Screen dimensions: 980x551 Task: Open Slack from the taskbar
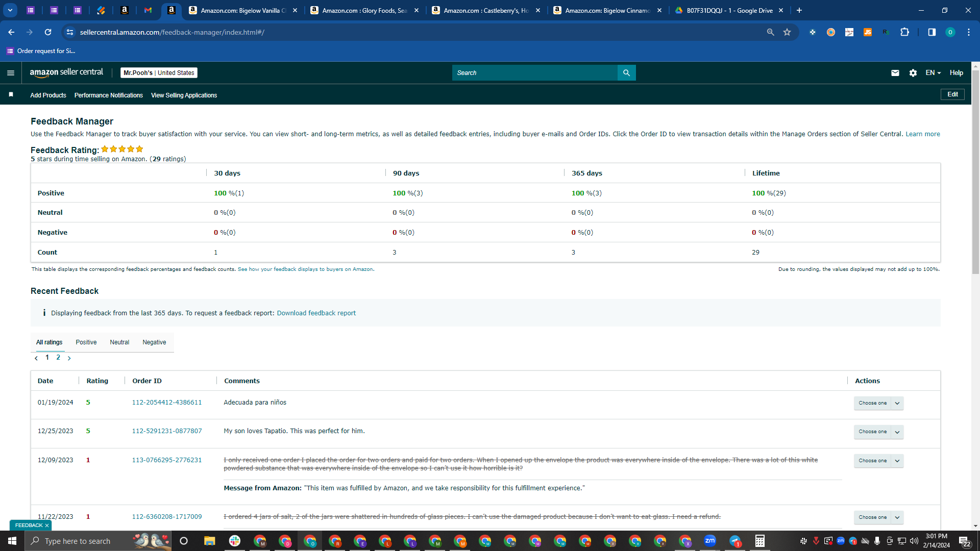(x=235, y=541)
